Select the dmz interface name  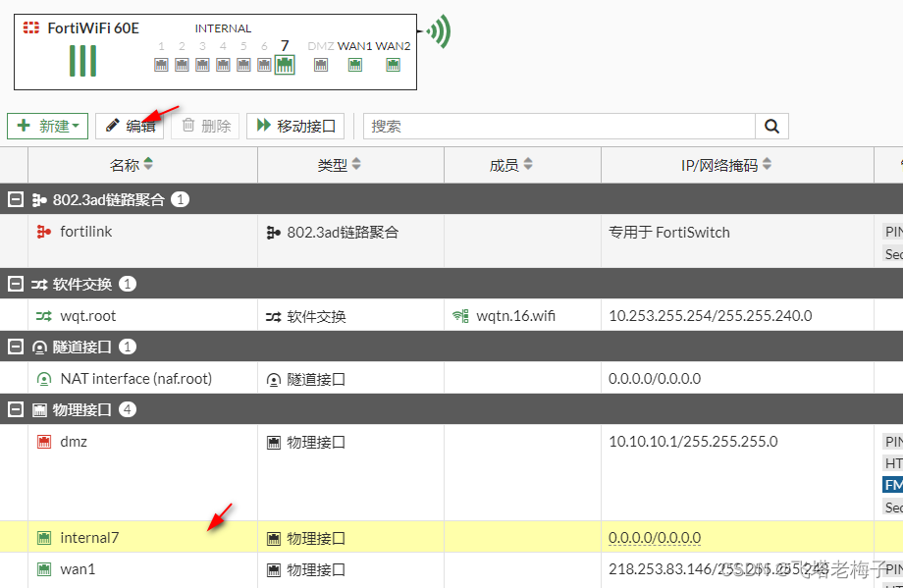tap(74, 442)
